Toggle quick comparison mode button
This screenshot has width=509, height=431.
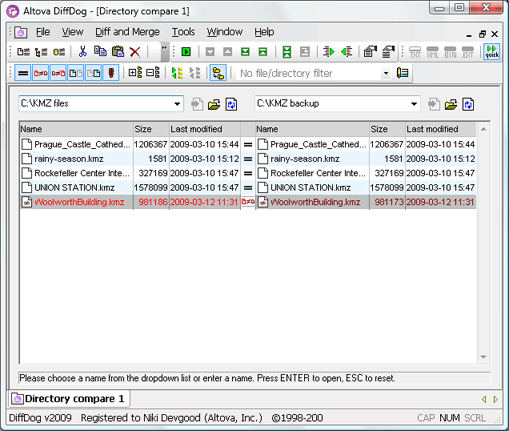point(492,52)
